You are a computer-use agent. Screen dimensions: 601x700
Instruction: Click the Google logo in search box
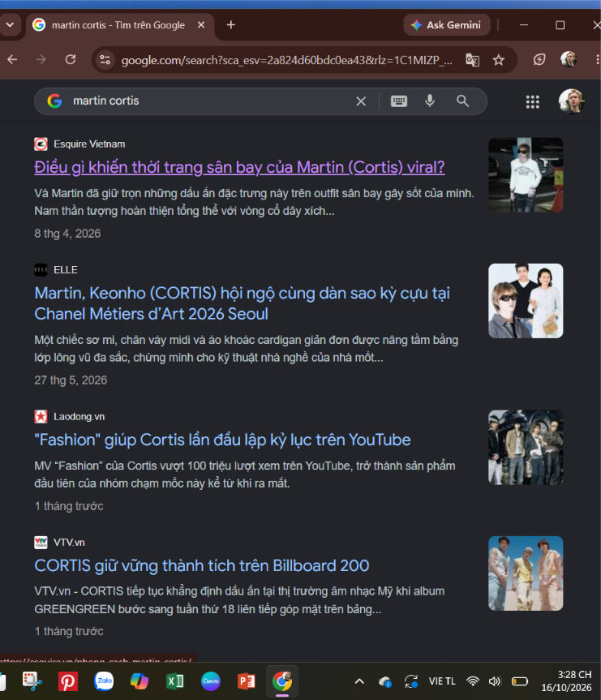pos(54,101)
